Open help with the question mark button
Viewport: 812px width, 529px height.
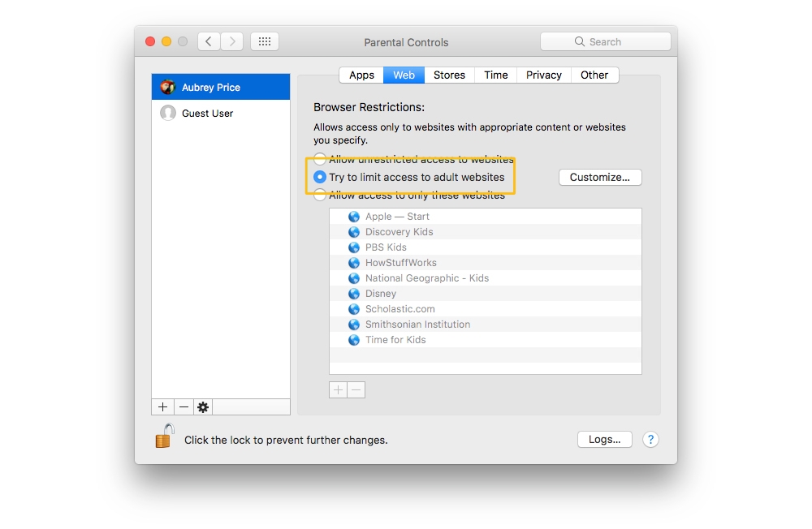point(650,440)
